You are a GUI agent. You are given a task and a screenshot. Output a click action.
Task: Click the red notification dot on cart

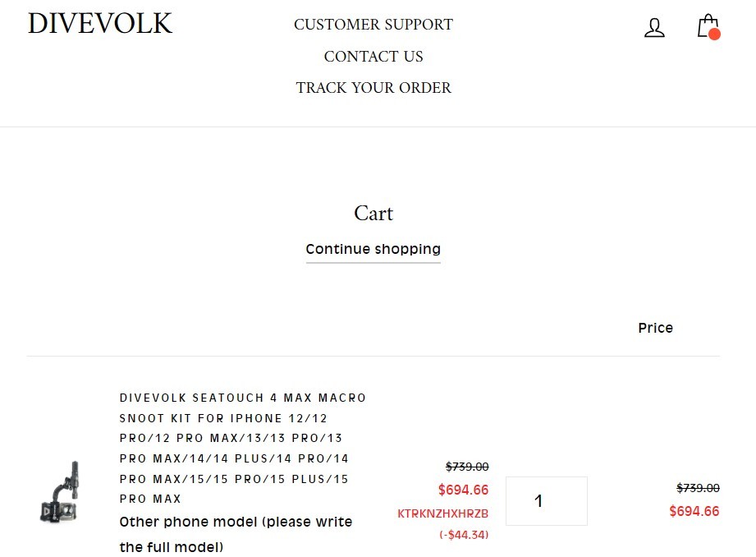714,35
